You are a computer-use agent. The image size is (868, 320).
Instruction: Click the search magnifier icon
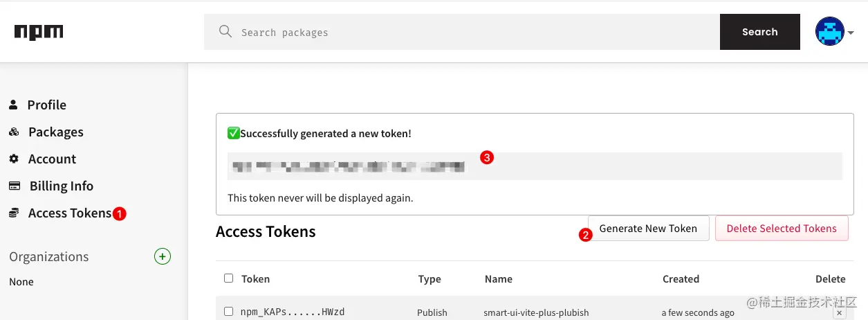pyautogui.click(x=225, y=31)
